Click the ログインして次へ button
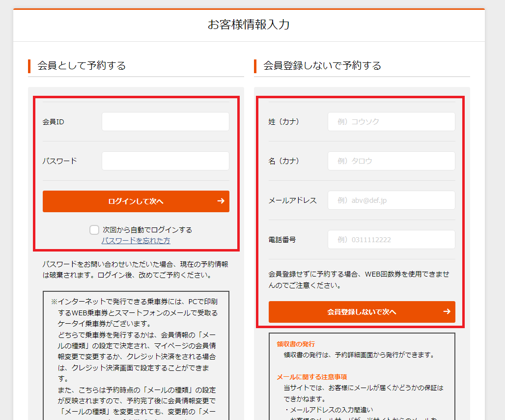Viewport: 505px width, 420px height. pyautogui.click(x=136, y=201)
